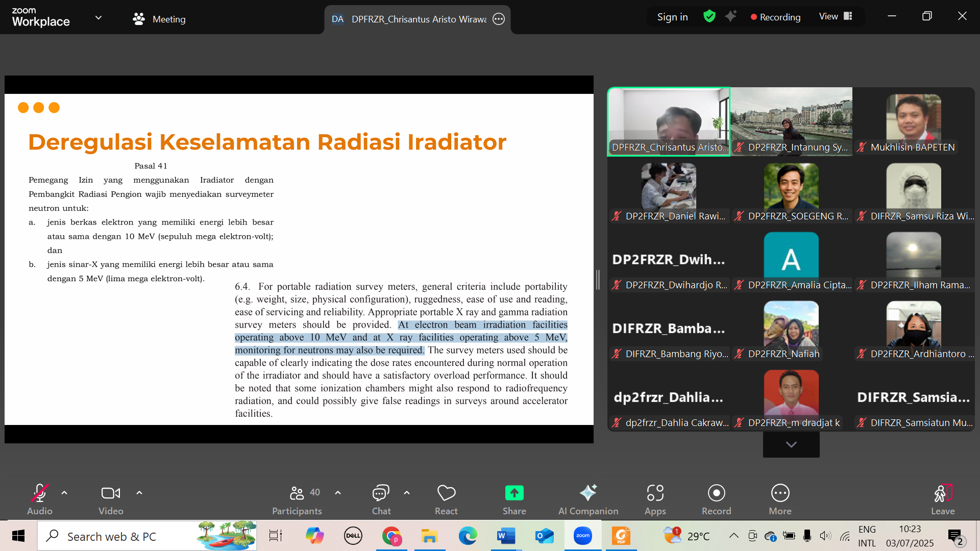Open Microsoft Edge from the taskbar
The image size is (980, 551).
(468, 536)
